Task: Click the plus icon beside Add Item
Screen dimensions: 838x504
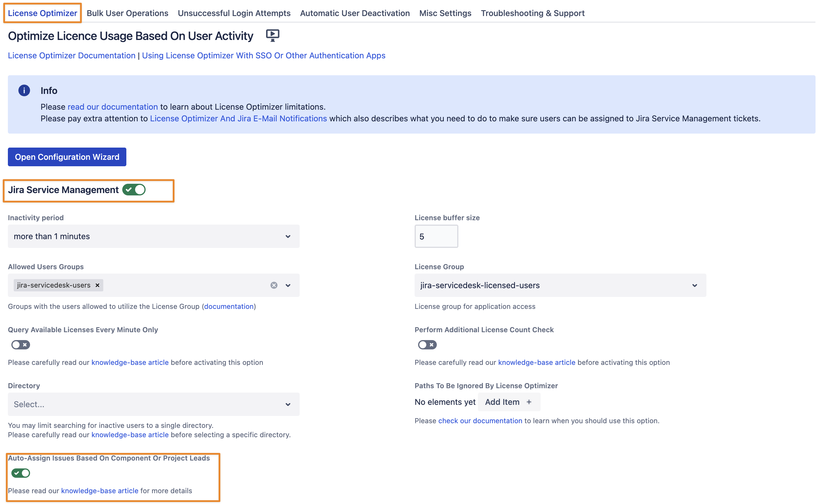Action: tap(529, 402)
